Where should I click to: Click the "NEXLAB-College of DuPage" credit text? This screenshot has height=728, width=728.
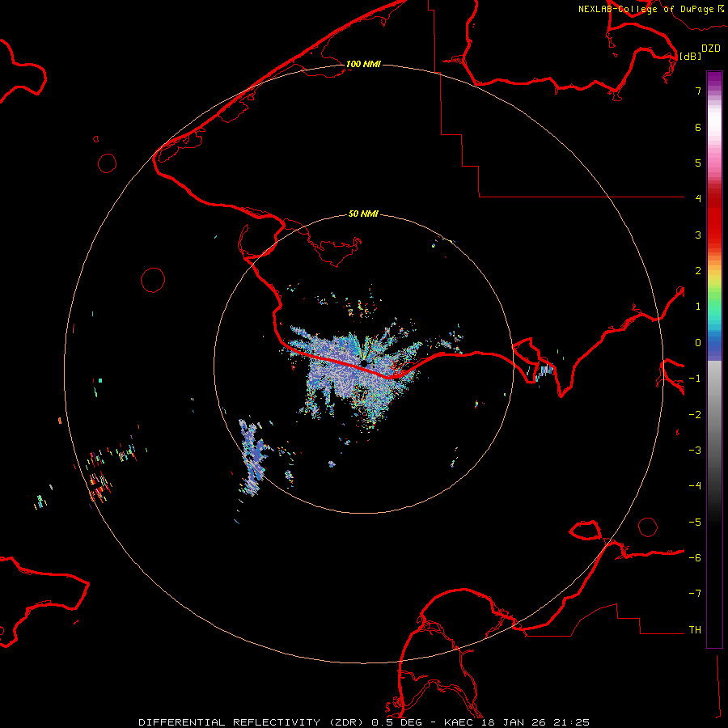(645, 9)
